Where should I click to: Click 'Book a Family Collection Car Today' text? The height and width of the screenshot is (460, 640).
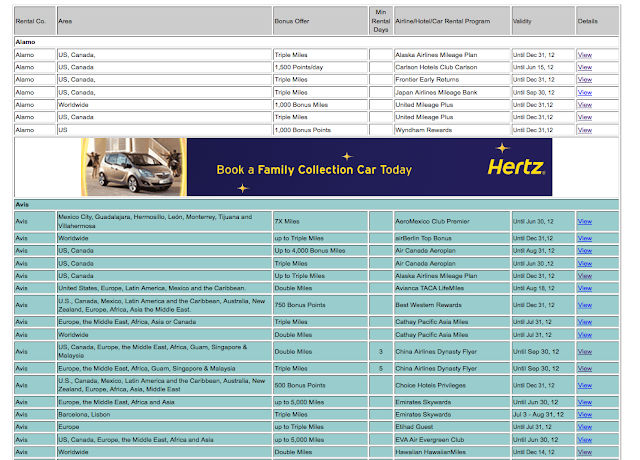coord(314,169)
